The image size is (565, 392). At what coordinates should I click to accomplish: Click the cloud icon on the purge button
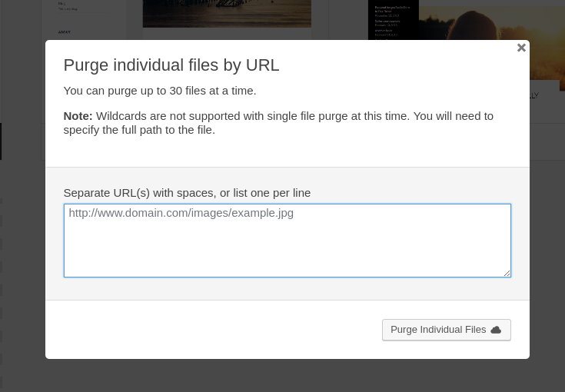[496, 330]
